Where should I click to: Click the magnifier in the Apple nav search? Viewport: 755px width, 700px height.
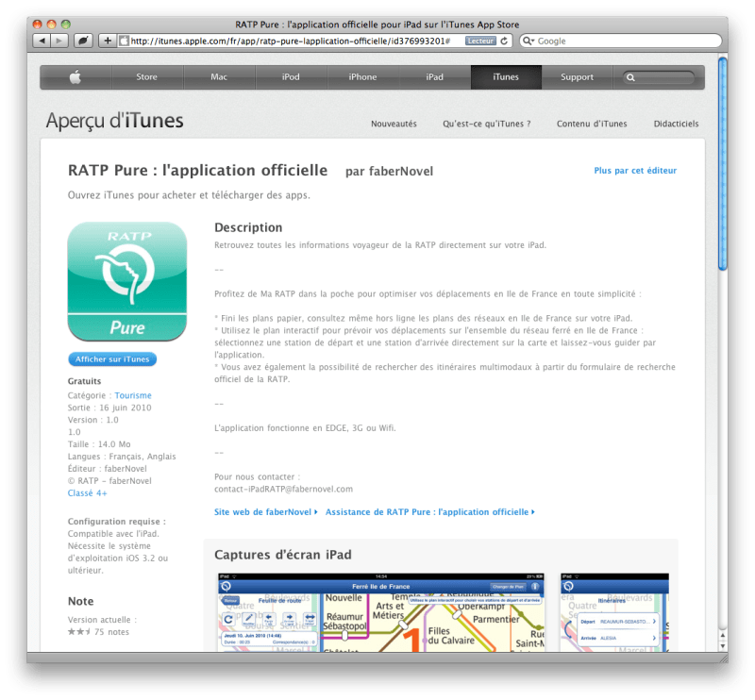(630, 77)
